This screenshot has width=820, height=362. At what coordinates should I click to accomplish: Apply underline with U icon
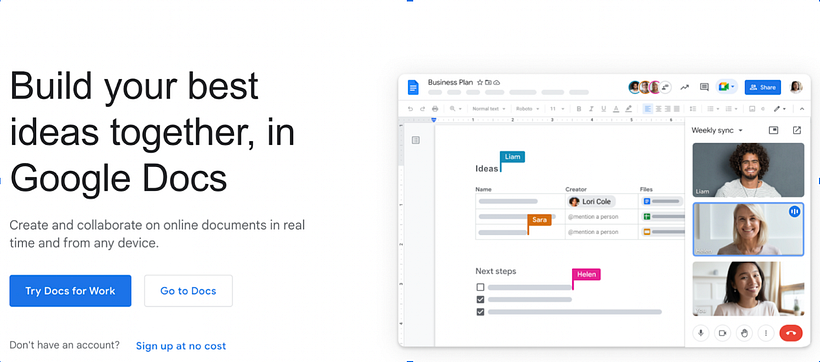(603, 109)
